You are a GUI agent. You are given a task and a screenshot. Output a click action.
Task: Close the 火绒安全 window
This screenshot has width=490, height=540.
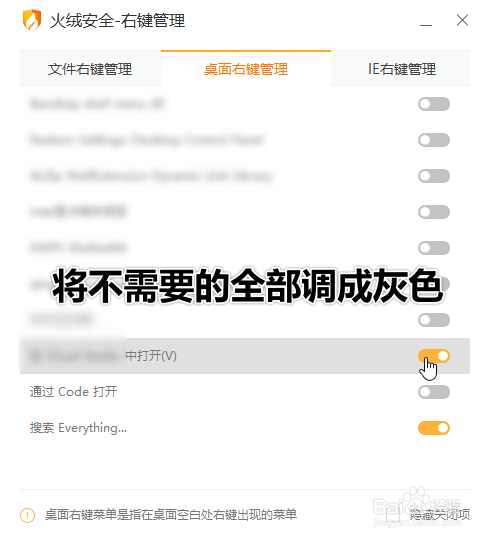click(462, 20)
